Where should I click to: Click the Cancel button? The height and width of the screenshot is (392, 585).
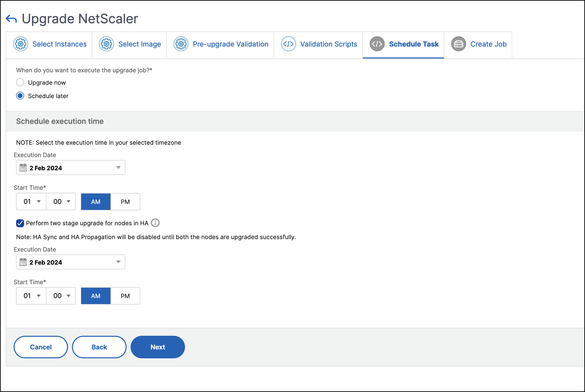coord(41,347)
